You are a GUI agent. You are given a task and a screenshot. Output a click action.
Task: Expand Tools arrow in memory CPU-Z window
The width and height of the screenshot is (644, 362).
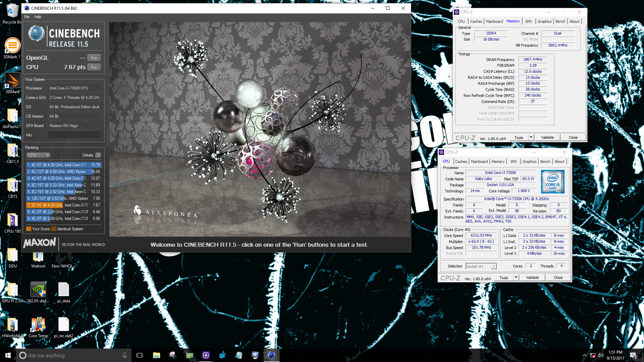click(531, 137)
